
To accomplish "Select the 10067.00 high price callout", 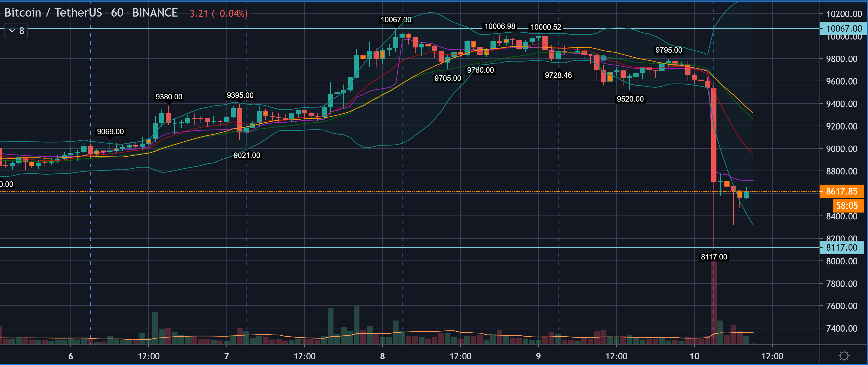I will tap(396, 20).
